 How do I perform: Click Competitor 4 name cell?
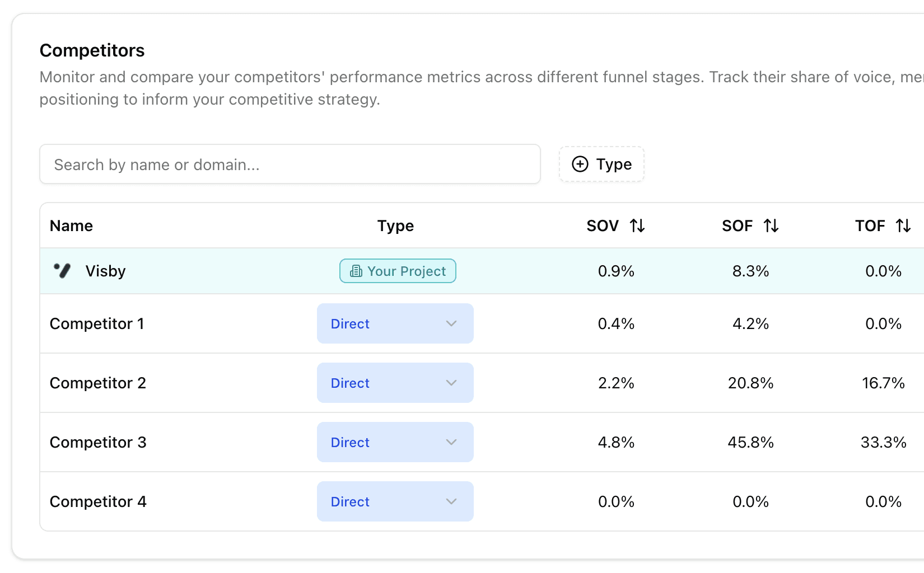pos(98,502)
